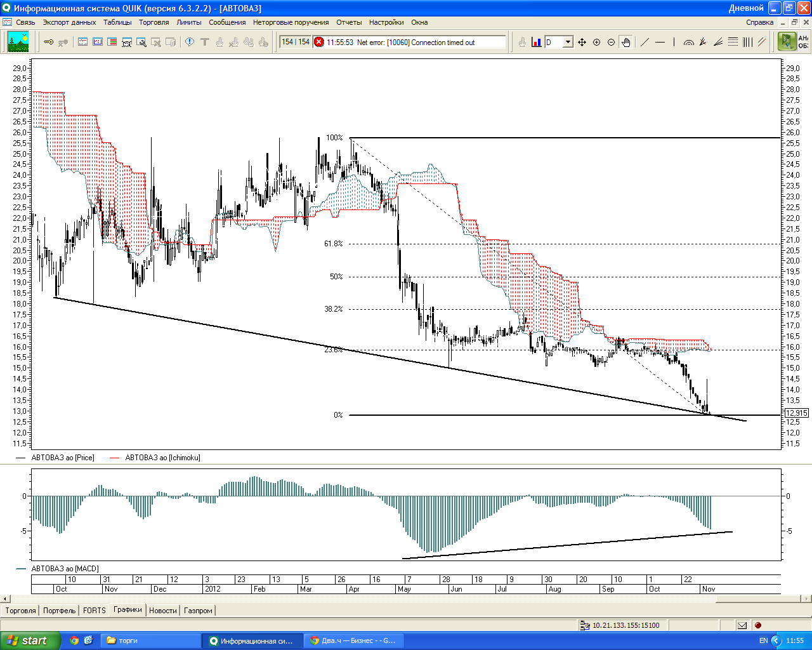The width and height of the screenshot is (812, 650).
Task: Click the green chart button at toolbar right
Action: 787,42
